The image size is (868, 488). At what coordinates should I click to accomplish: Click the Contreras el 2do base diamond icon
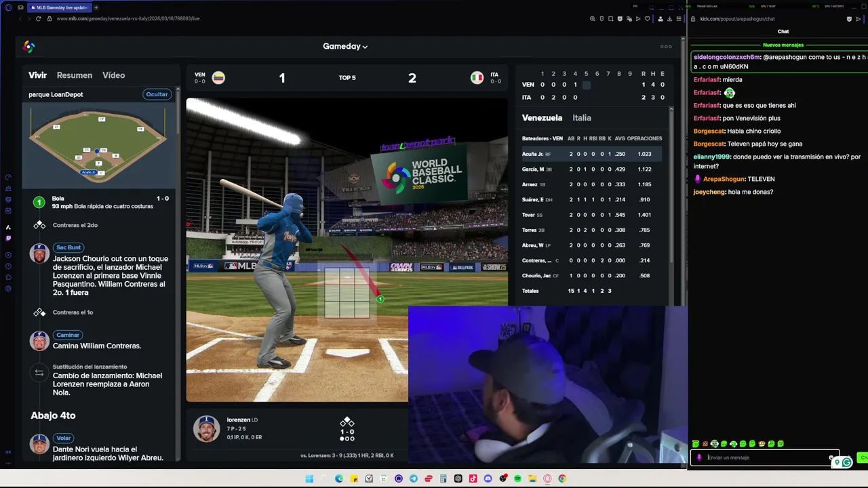click(39, 225)
